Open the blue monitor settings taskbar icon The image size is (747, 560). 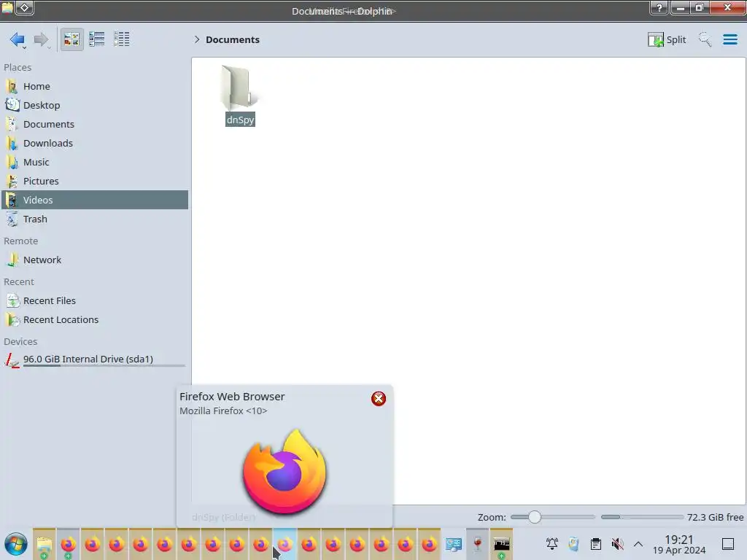[454, 544]
